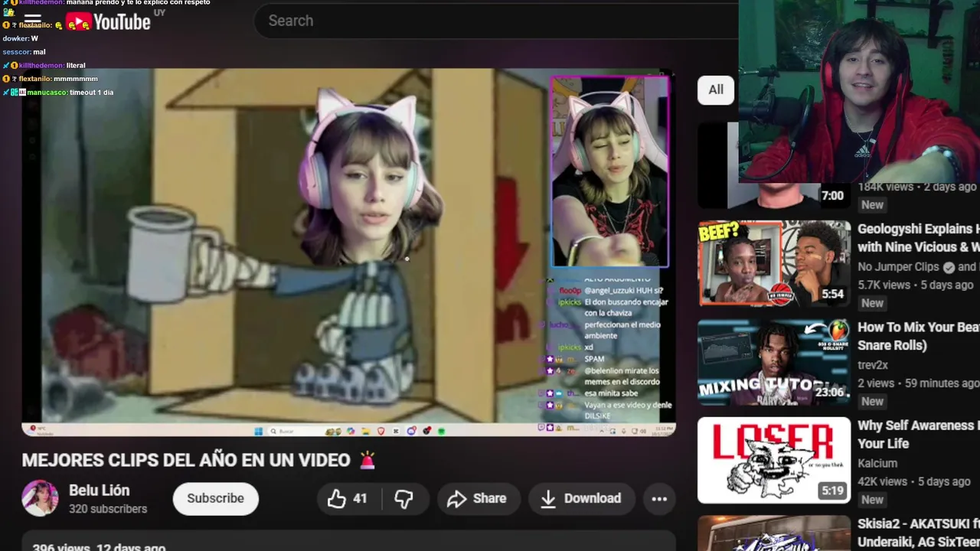Screen dimensions: 980x551
Task: Open the Belu Lión channel name link
Action: [100, 491]
